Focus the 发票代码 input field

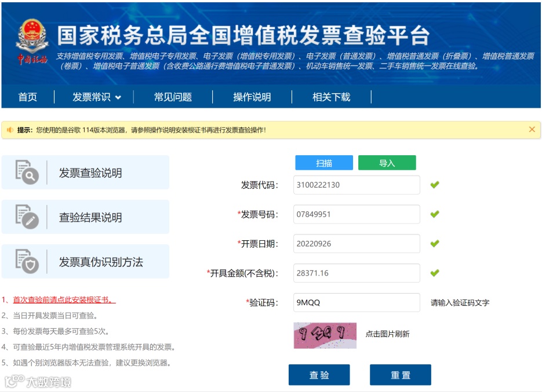pyautogui.click(x=357, y=185)
